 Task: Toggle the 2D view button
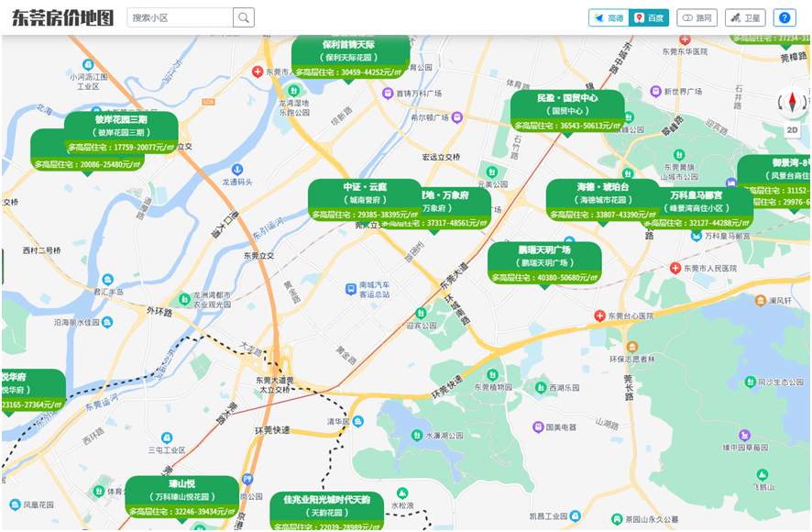[x=792, y=129]
